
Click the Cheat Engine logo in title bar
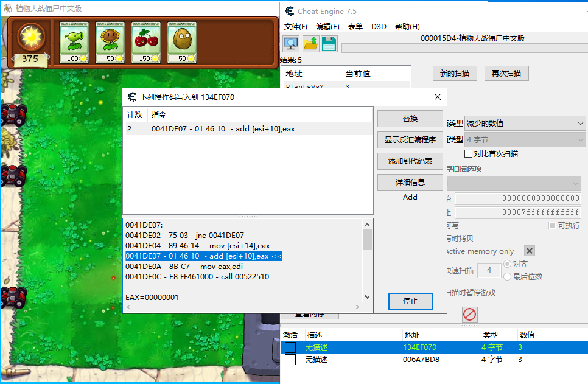coord(290,11)
